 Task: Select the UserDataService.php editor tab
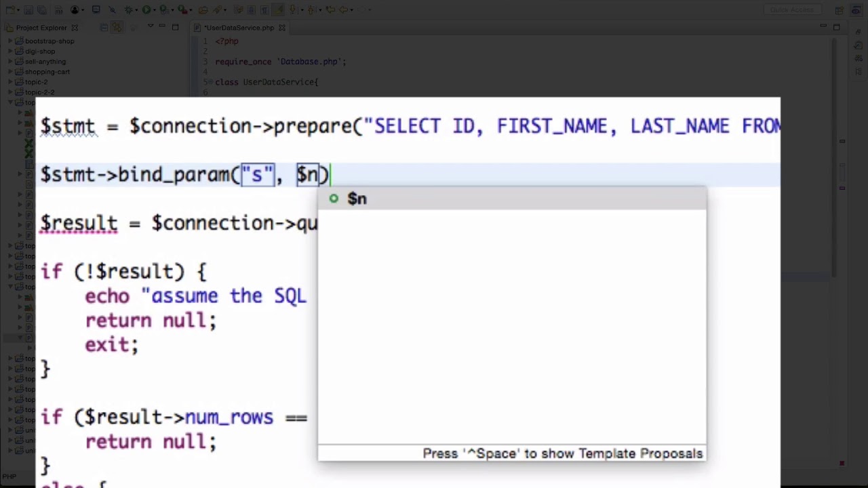tap(239, 28)
